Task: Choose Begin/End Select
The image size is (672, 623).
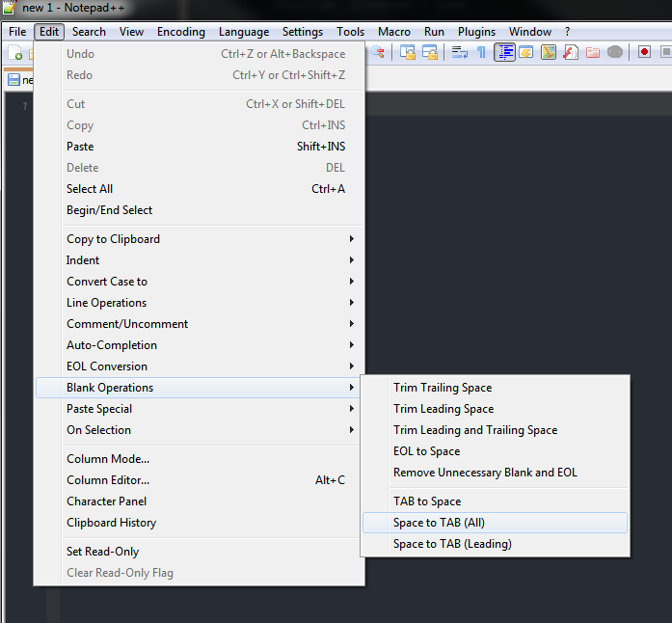Action: click(200, 210)
